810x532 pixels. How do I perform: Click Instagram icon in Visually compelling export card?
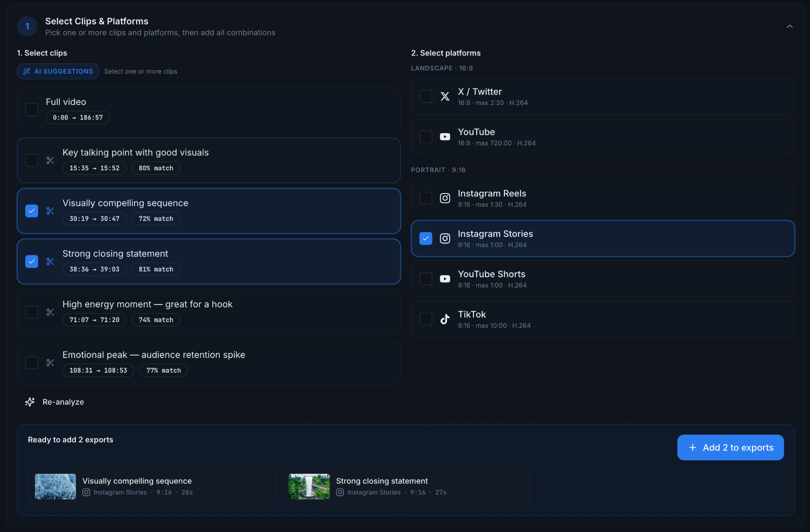pos(86,492)
